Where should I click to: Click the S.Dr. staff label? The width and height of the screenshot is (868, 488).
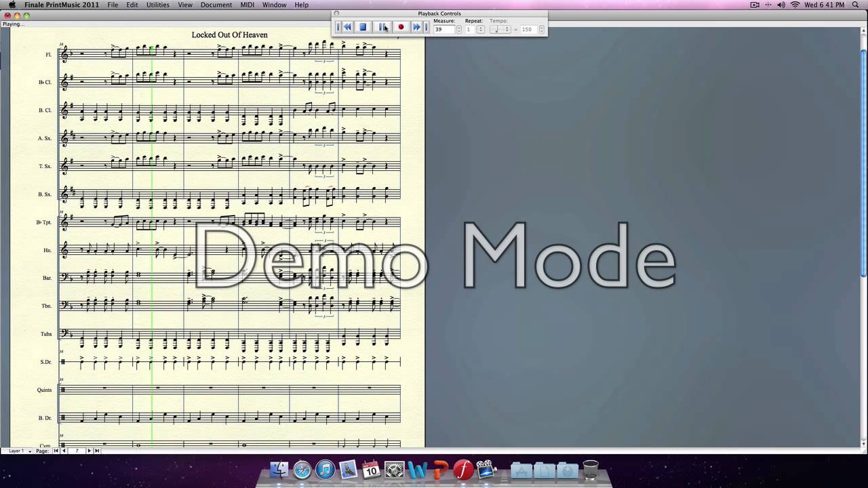tap(45, 362)
